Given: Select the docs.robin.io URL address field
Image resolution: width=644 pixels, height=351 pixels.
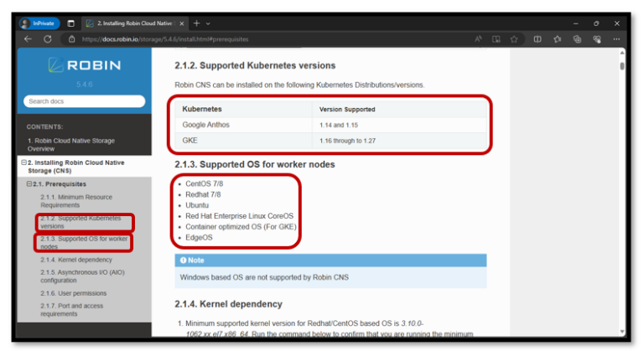Looking at the screenshot, I should coord(165,39).
